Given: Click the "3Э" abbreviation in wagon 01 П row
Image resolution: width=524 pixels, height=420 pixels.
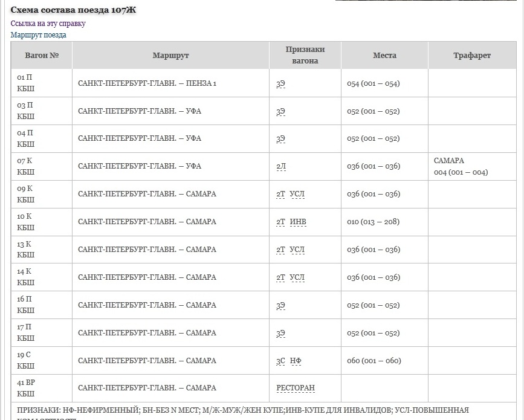Looking at the screenshot, I should (280, 84).
